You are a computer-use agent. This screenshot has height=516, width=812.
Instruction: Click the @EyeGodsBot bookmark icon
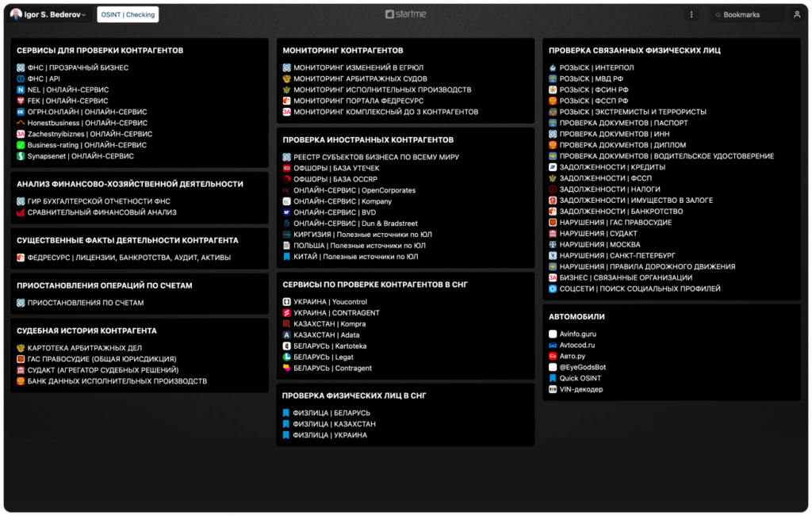(553, 368)
